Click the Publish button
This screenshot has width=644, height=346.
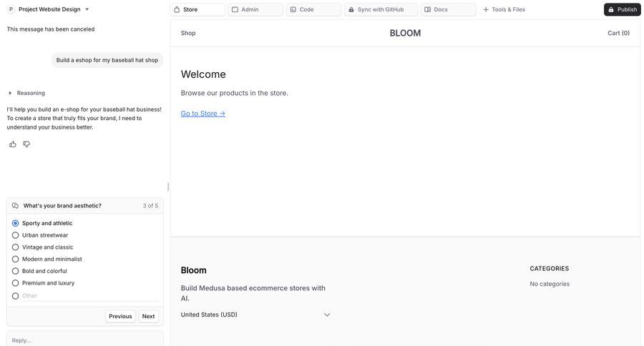[x=623, y=9]
